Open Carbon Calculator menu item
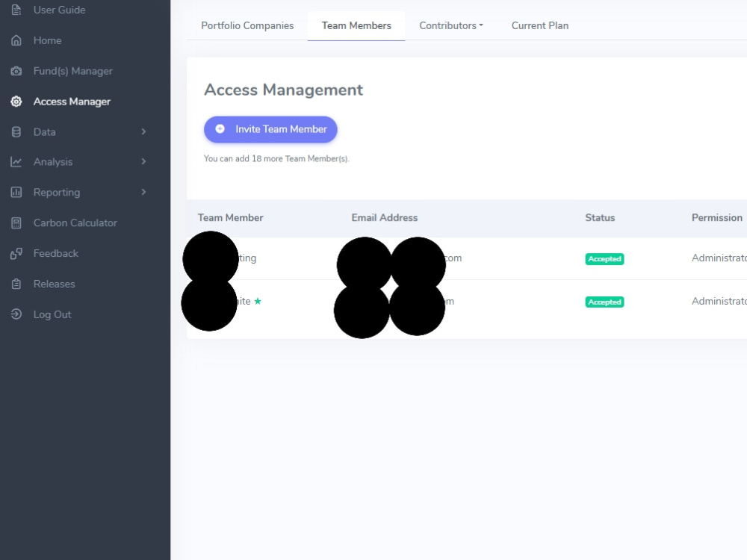 [x=75, y=223]
